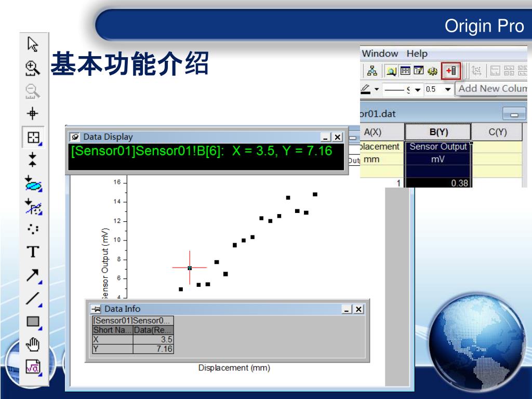Open the Help menu
Image resolution: width=532 pixels, height=399 pixels.
tap(417, 54)
